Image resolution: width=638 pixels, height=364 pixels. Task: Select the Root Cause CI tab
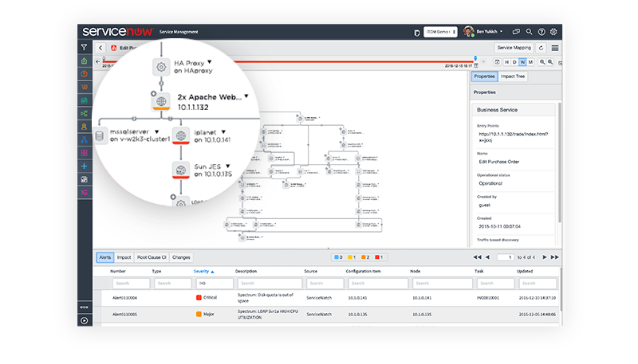[x=152, y=257]
